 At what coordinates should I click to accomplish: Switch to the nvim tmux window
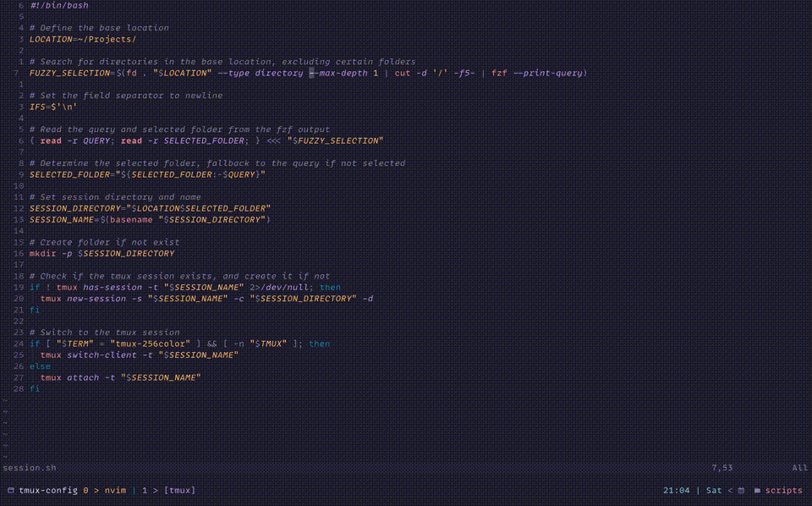116,490
